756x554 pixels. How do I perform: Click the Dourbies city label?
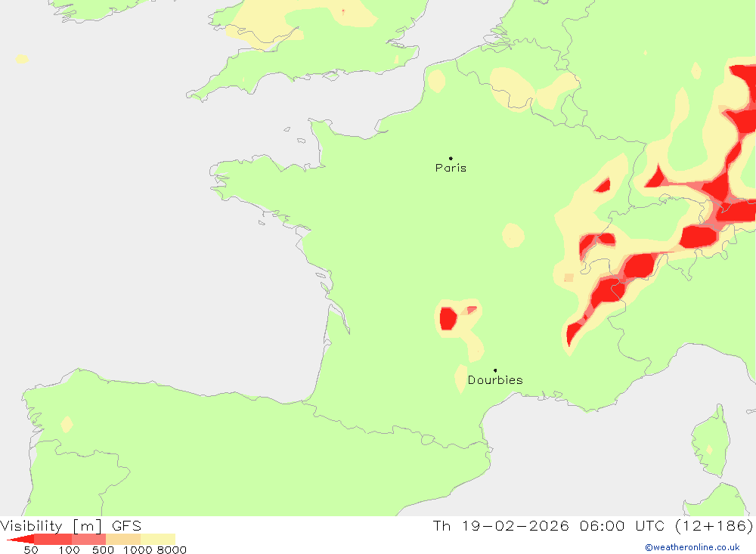coord(495,380)
